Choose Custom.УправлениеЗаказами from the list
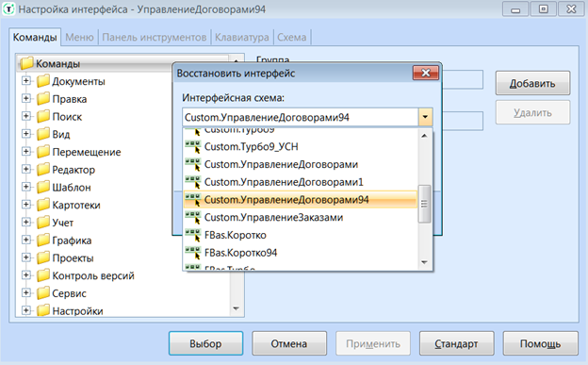Viewport: 588px width, 365px height. pyautogui.click(x=301, y=217)
